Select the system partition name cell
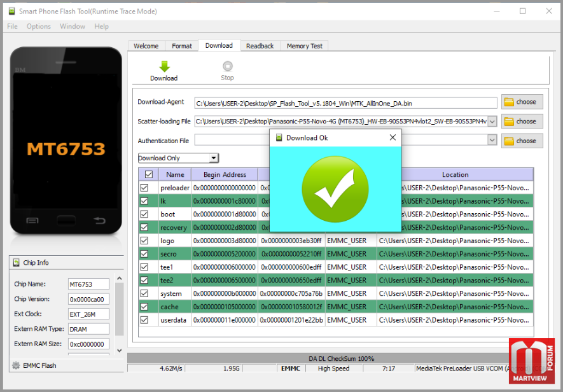This screenshot has width=563, height=392. (175, 293)
